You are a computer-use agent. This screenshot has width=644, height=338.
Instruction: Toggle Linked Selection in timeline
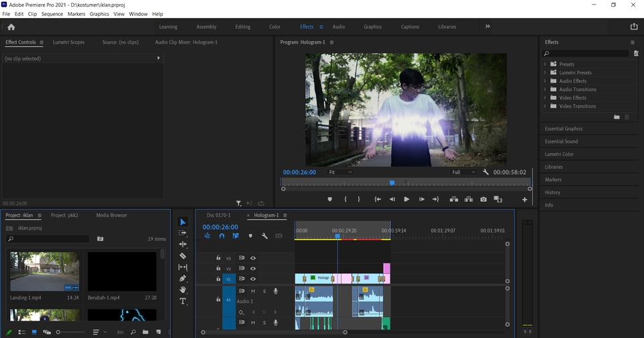coord(235,236)
